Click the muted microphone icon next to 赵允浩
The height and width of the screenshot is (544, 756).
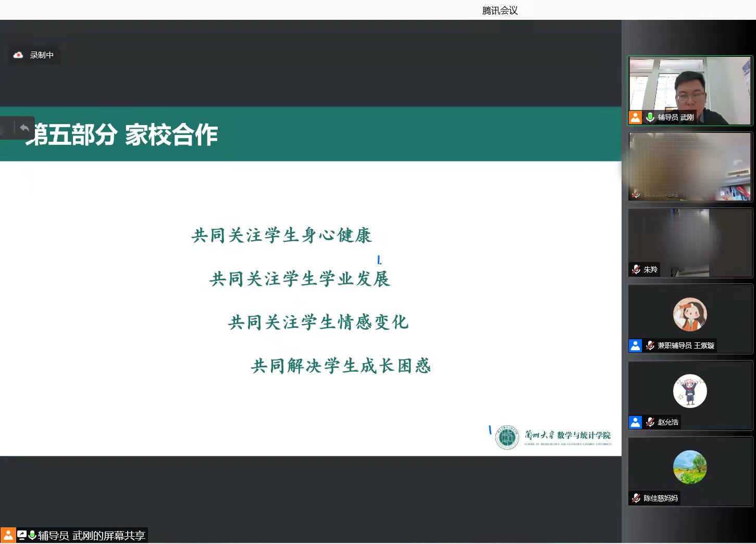click(x=650, y=422)
